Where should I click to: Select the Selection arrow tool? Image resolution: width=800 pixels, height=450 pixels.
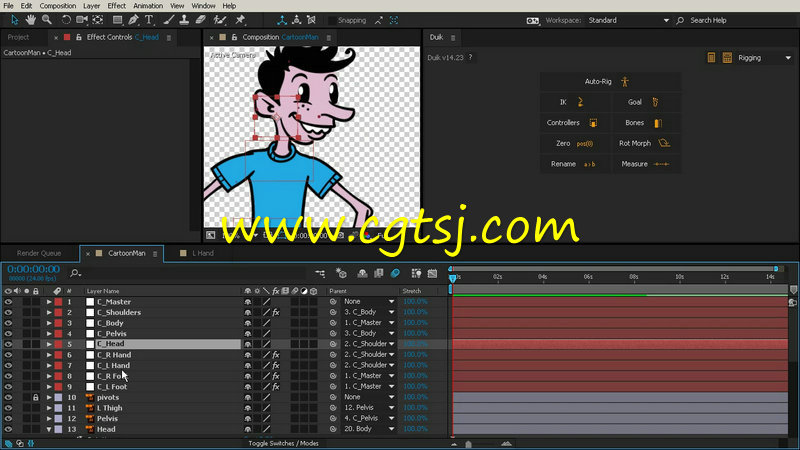pos(14,20)
